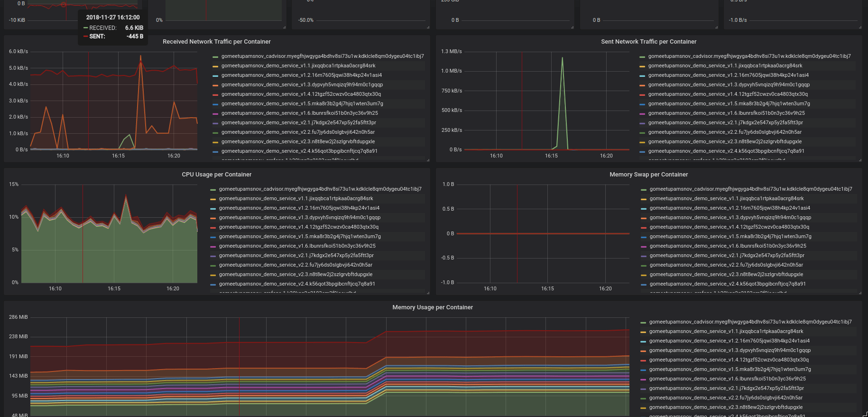Toggle demo_service_v2.4 series in Received Network Traffic legend
The image size is (868, 417).
299,151
